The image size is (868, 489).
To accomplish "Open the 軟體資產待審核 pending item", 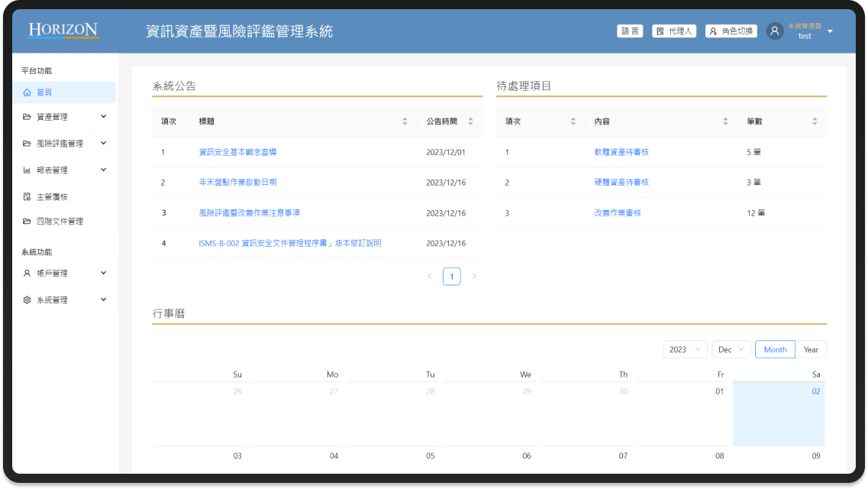I will pyautogui.click(x=621, y=152).
